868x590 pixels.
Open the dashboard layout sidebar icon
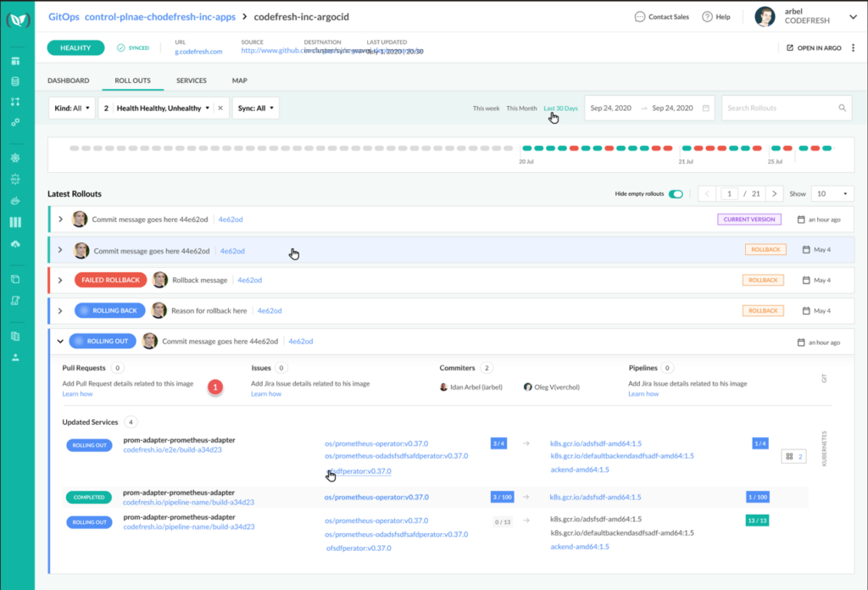(x=15, y=61)
